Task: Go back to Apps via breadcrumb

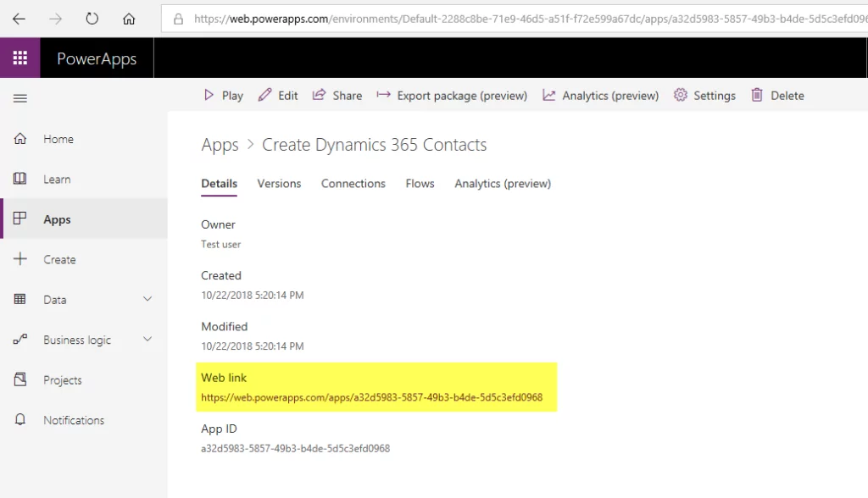Action: pos(220,145)
